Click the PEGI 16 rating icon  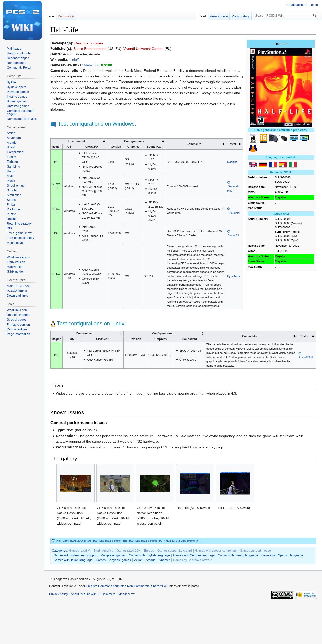(x=263, y=138)
